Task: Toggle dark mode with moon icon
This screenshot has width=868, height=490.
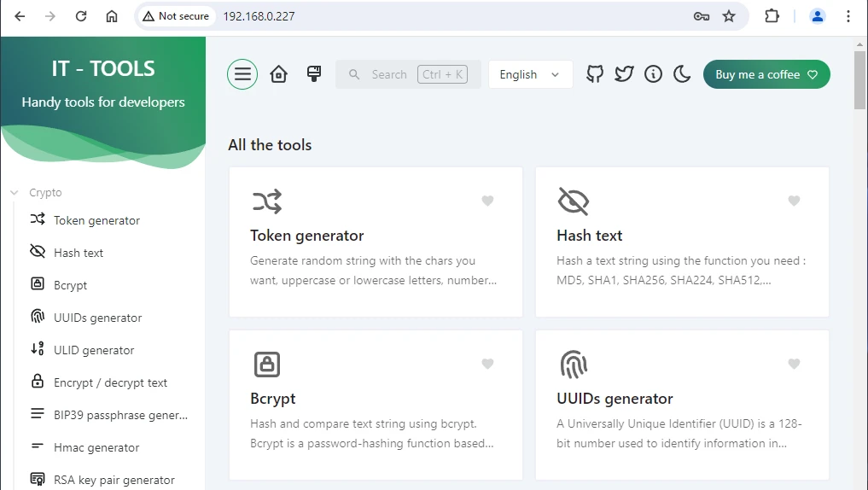Action: 682,74
